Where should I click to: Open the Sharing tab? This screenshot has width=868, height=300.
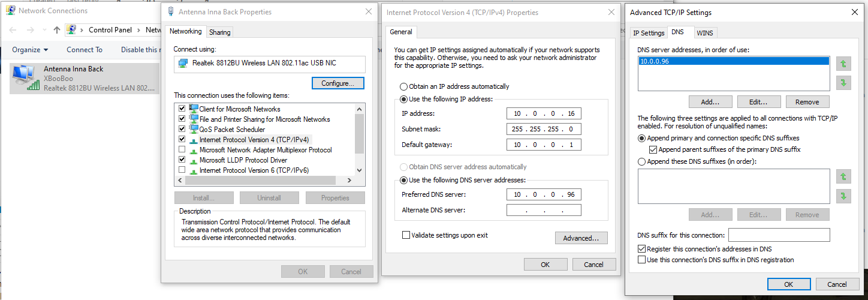(x=220, y=32)
